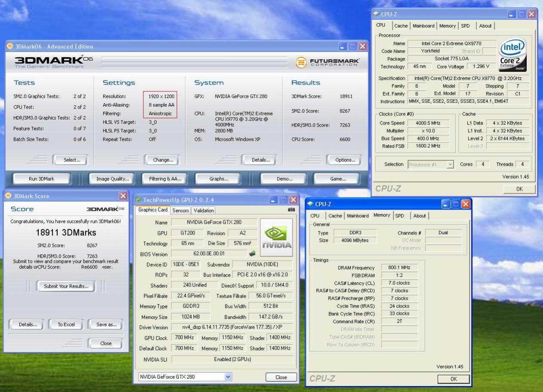The image size is (543, 392).
Task: Click the processor Name field in CPU-Z
Action: (451, 43)
